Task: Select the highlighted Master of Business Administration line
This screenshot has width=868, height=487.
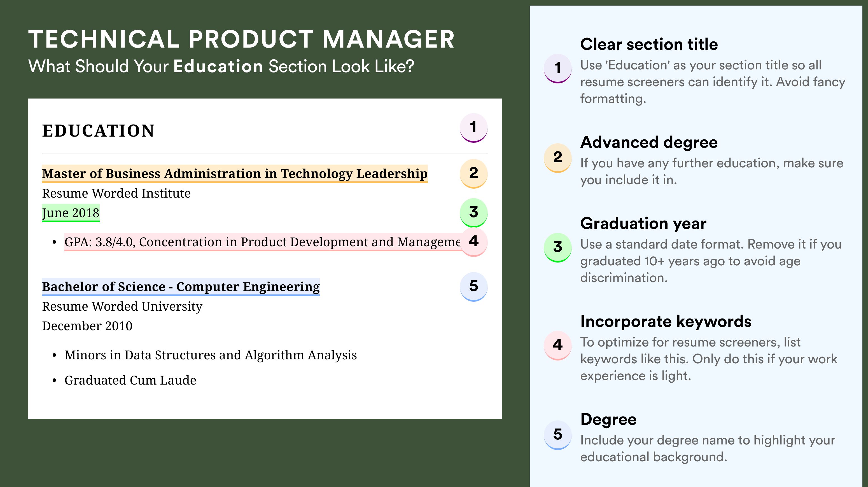Action: 235,174
